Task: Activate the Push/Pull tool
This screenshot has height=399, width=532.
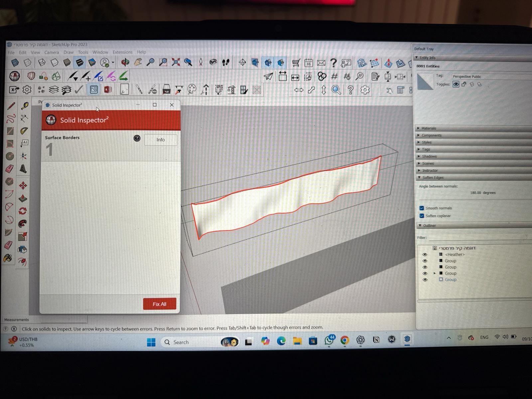Action: (x=23, y=199)
